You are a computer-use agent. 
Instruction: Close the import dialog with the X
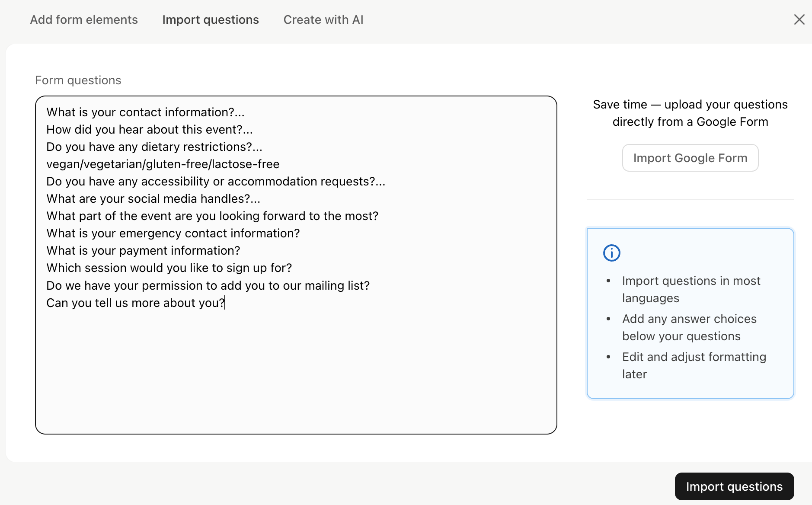coord(799,19)
